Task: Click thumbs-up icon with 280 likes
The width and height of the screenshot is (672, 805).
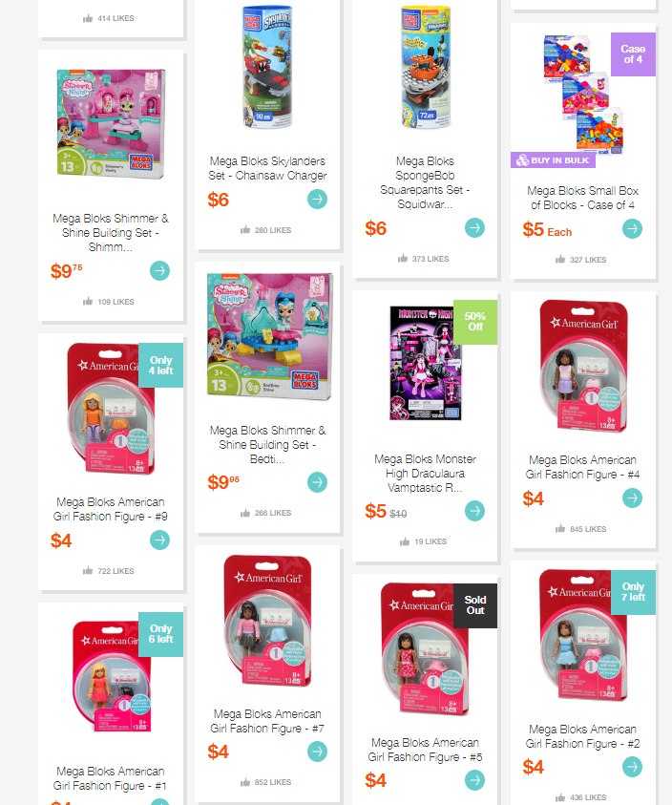Action: point(245,230)
